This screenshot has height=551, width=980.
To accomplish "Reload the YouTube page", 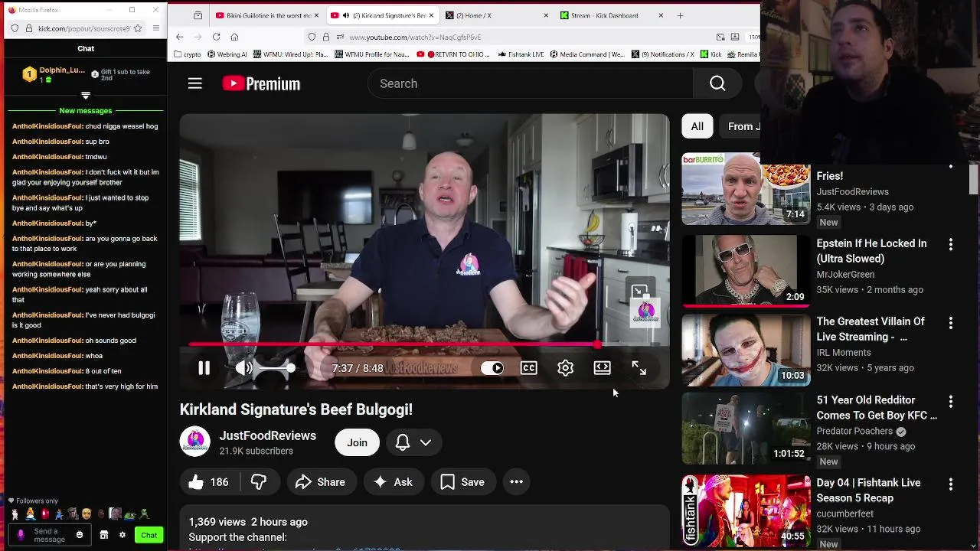I will 216,37.
